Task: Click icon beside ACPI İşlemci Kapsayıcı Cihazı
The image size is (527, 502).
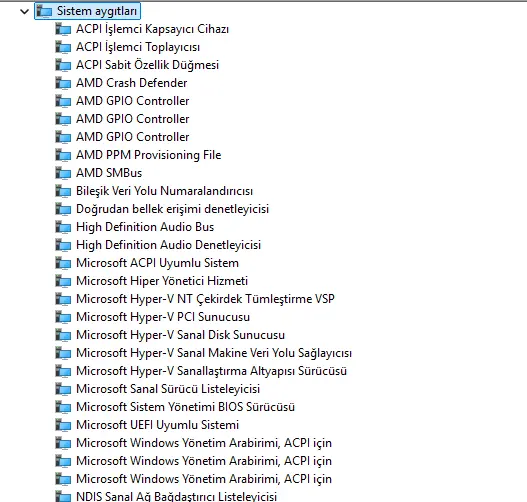Action: click(63, 29)
